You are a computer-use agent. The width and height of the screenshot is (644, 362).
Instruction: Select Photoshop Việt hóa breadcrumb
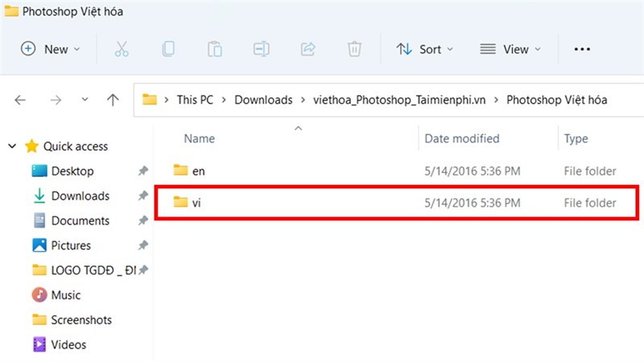556,100
